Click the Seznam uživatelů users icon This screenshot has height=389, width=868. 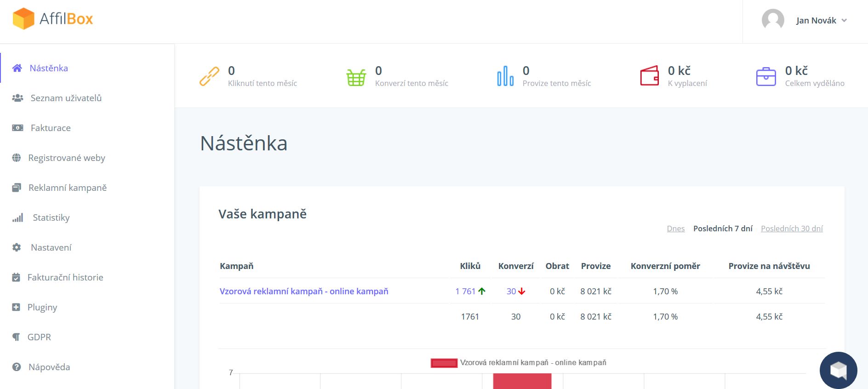click(17, 98)
